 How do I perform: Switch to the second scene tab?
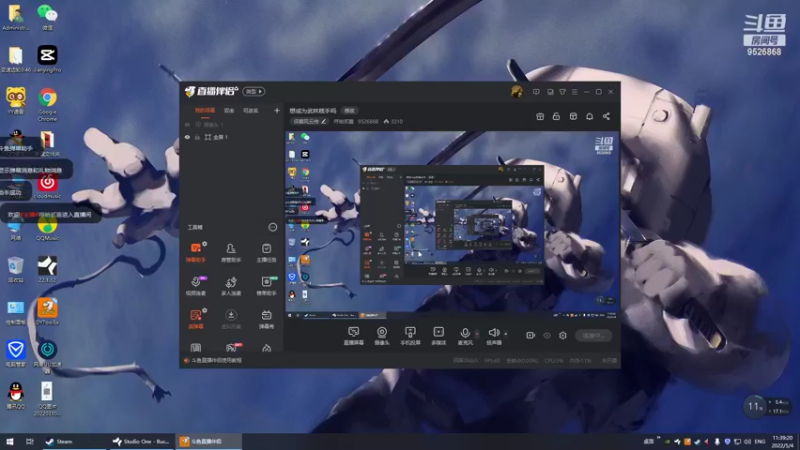[x=229, y=110]
